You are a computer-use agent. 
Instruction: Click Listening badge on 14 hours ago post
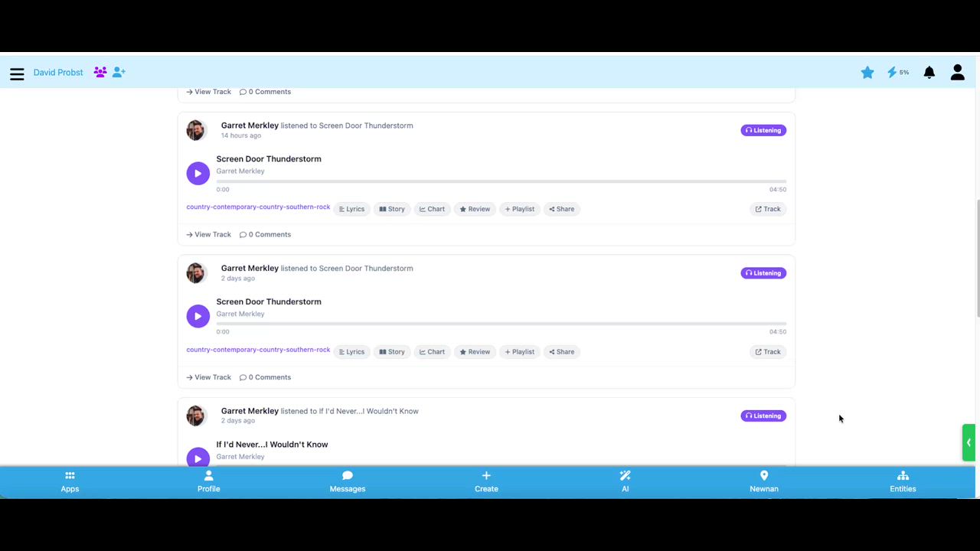(763, 130)
